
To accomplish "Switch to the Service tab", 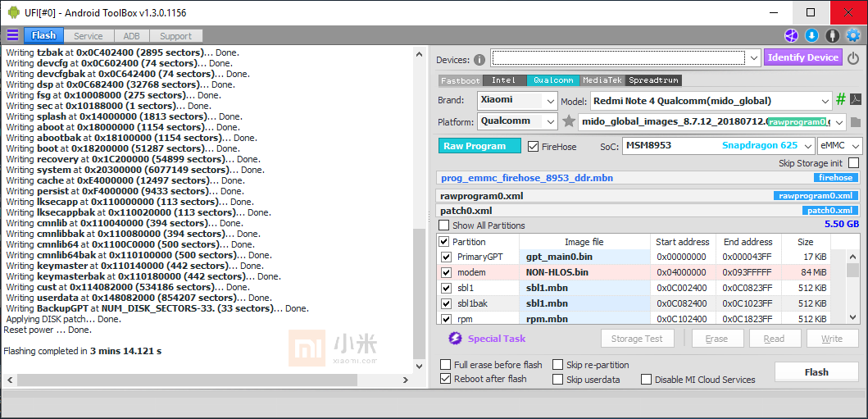I will [x=89, y=36].
